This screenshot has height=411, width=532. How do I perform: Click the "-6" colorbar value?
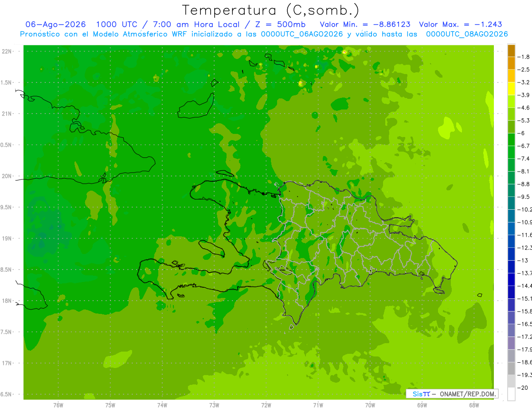(522, 133)
